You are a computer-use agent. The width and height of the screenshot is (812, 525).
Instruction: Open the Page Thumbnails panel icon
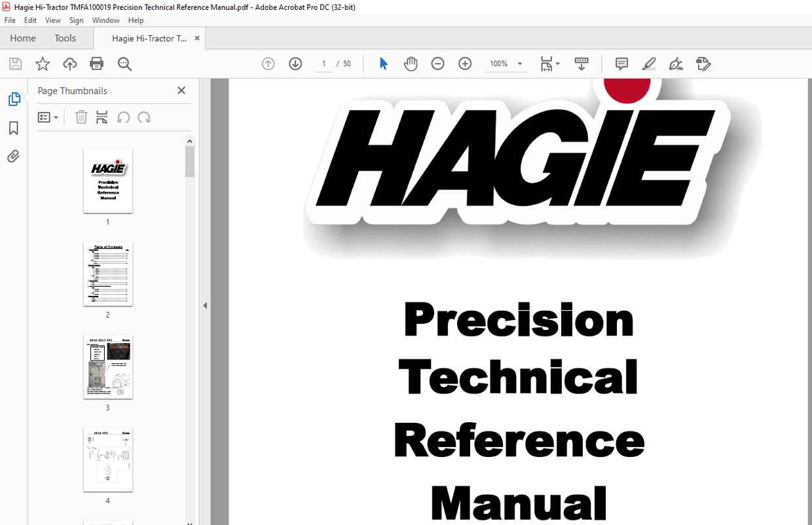click(x=14, y=98)
